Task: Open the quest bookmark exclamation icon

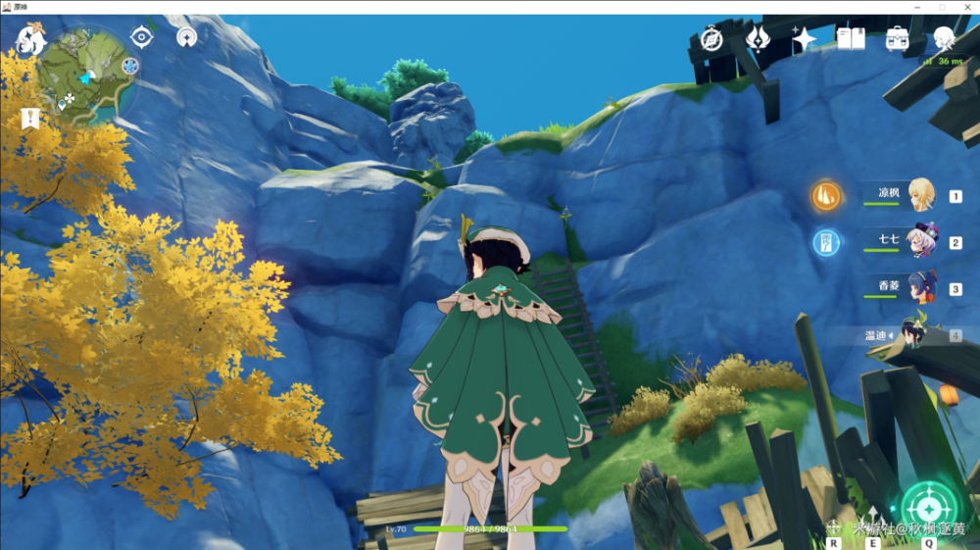Action: [x=29, y=119]
